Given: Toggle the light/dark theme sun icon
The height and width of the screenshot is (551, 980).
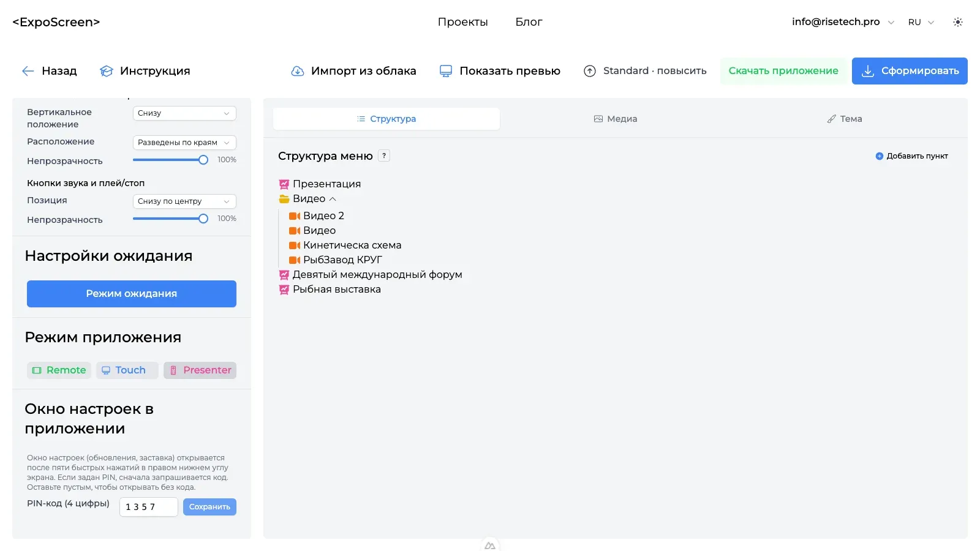Looking at the screenshot, I should point(958,22).
